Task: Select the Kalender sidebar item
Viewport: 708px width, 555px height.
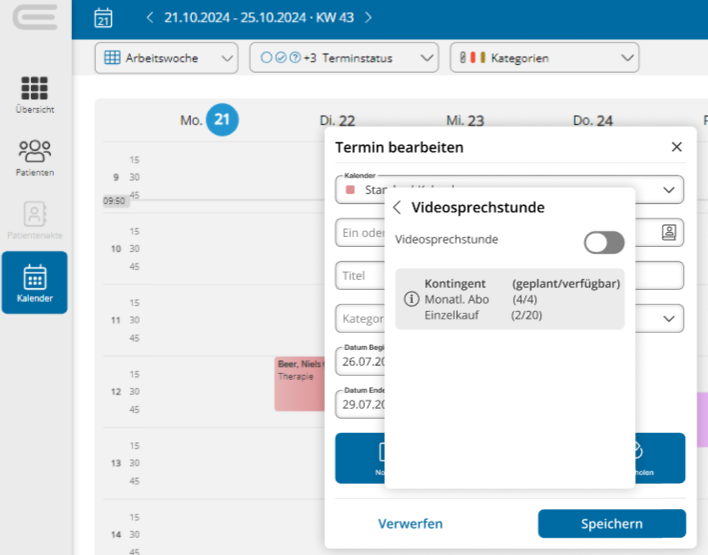Action: pos(35,283)
